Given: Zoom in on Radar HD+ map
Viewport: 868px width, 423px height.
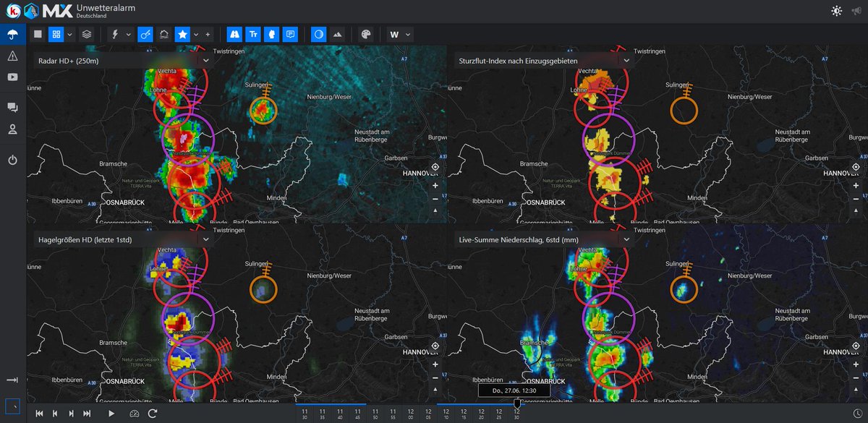Looking at the screenshot, I should click(435, 184).
